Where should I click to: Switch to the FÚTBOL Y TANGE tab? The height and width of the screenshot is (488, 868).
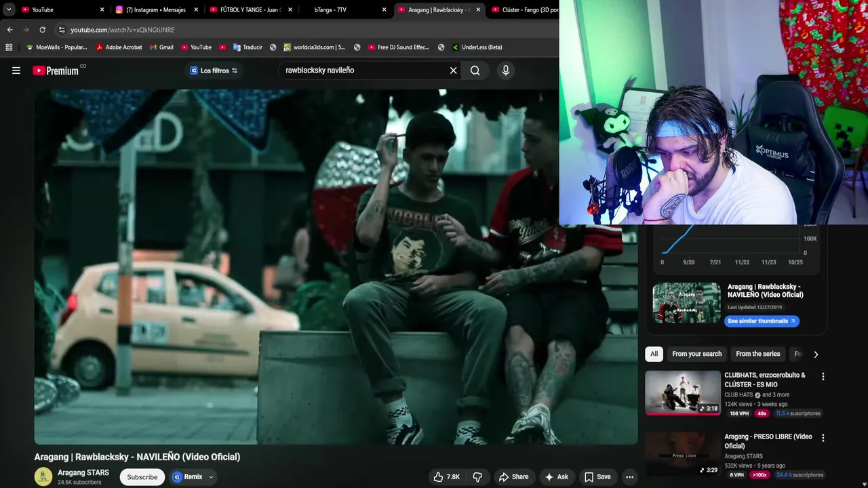250,9
